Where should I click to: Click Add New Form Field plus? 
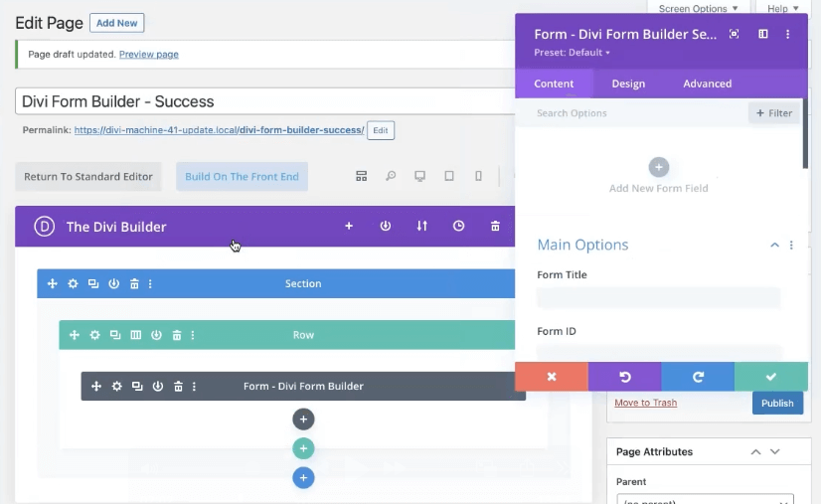659,167
